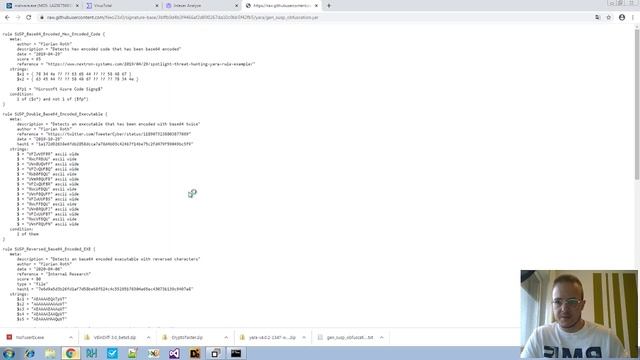Reload the page with the refresh icon
The height and width of the screenshot is (360, 640).
(x=29, y=18)
